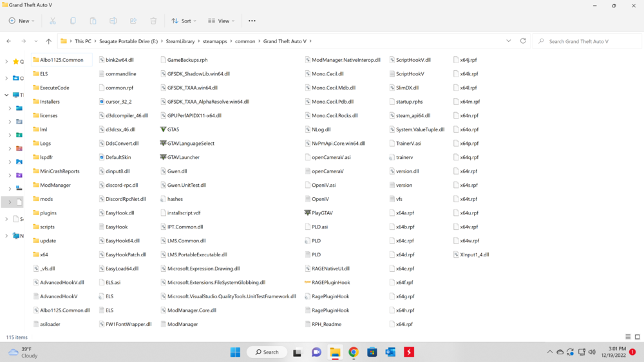The width and height of the screenshot is (644, 362).
Task: Click This PC in address breadcrumb
Action: [x=83, y=41]
